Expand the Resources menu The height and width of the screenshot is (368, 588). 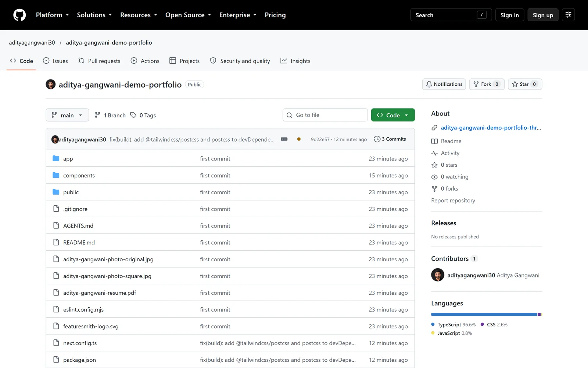click(139, 15)
